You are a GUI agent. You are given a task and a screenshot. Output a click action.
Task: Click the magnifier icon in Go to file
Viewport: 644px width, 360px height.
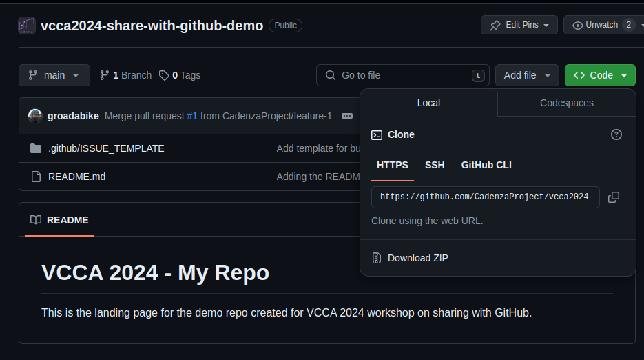click(330, 75)
